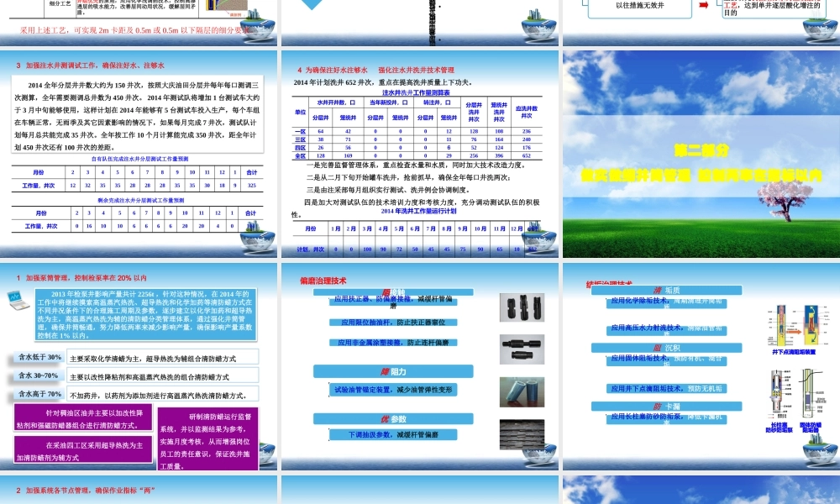Viewport: 840px width, 504px height.
Task: Click the table title 2014年洗井工作量运行计划
Action: coord(418,211)
